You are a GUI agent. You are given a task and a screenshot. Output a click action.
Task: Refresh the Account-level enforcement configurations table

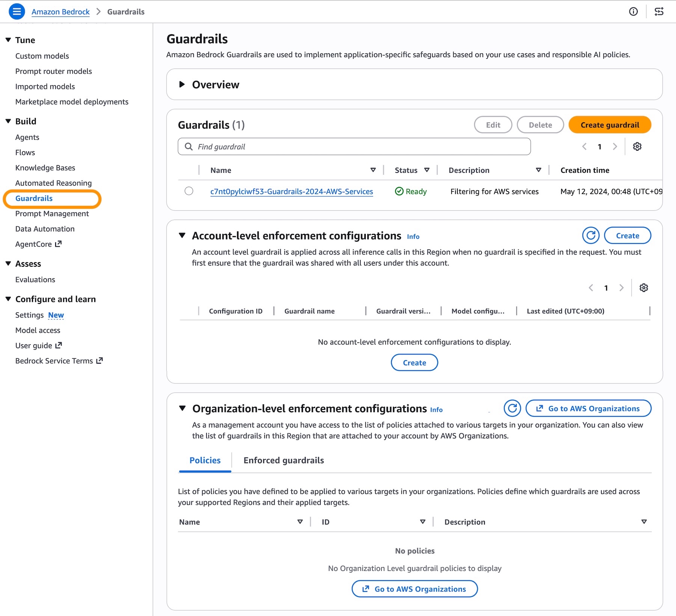point(591,236)
